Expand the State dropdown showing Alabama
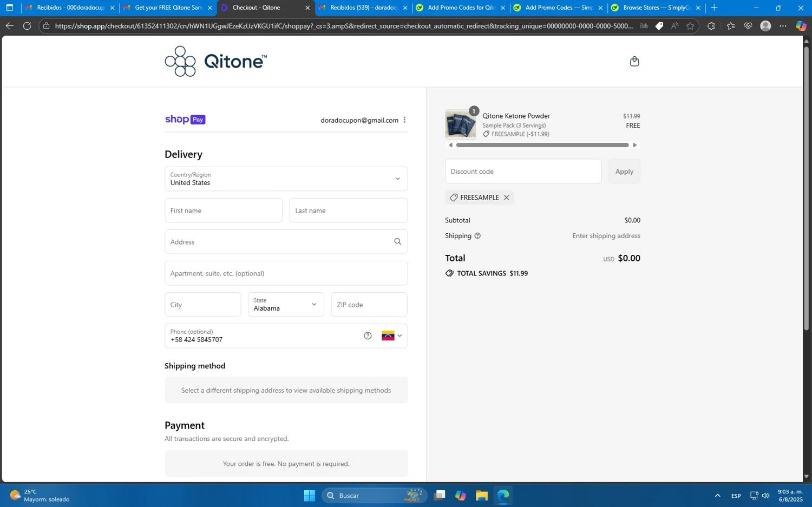Viewport: 812px width, 507px height. tap(285, 304)
